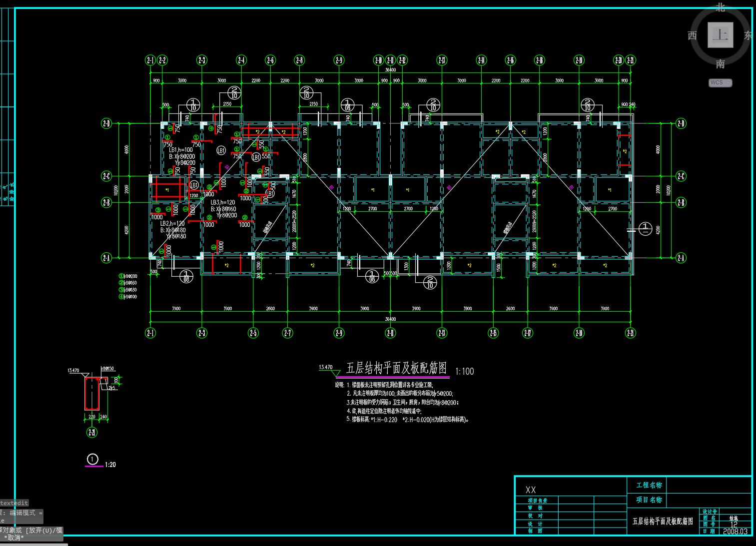Screen dimensions: 756x546
Task: Click legend entry ④ r8@100
Action: pos(128,297)
